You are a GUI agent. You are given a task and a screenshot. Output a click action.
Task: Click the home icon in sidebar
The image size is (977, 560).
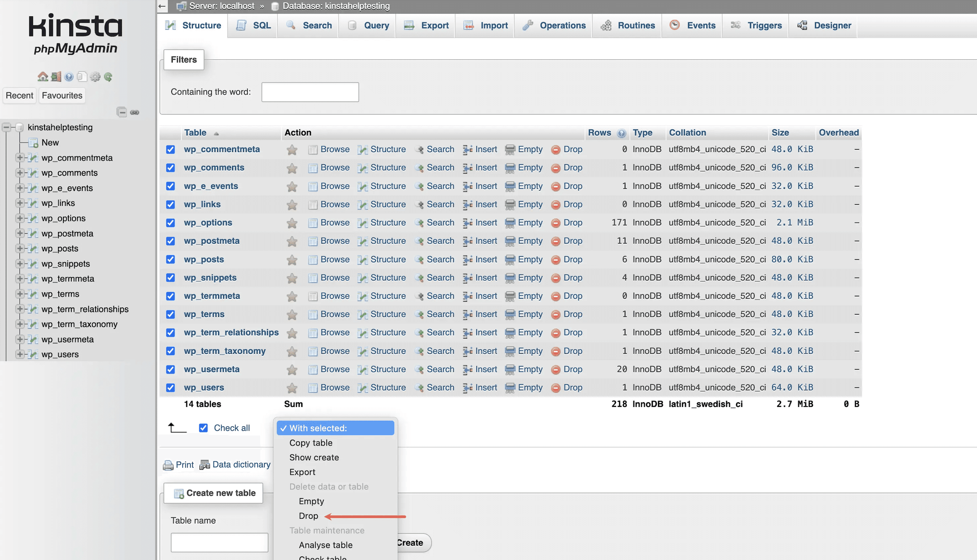coord(42,77)
